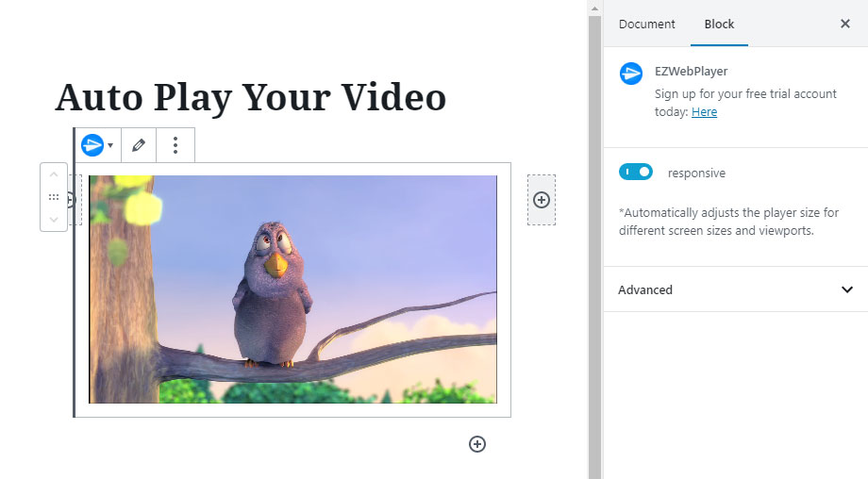
Task: Toggle the responsive switch off
Action: [x=636, y=172]
